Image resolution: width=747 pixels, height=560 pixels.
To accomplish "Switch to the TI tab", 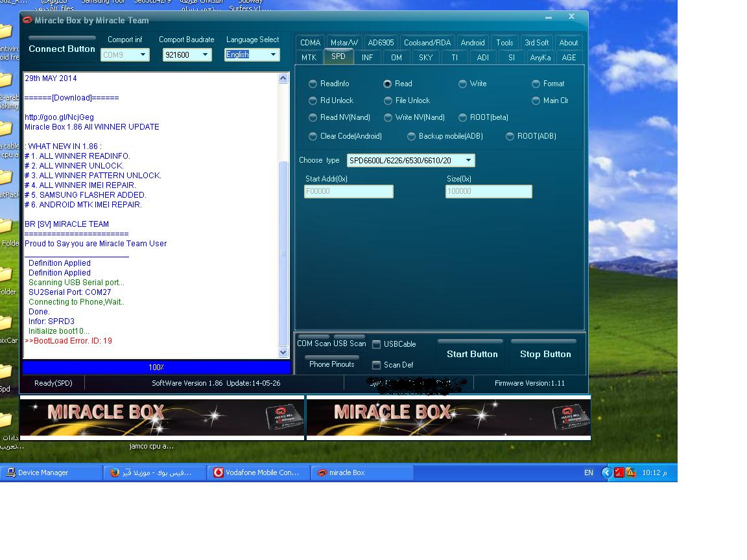I will [x=455, y=57].
